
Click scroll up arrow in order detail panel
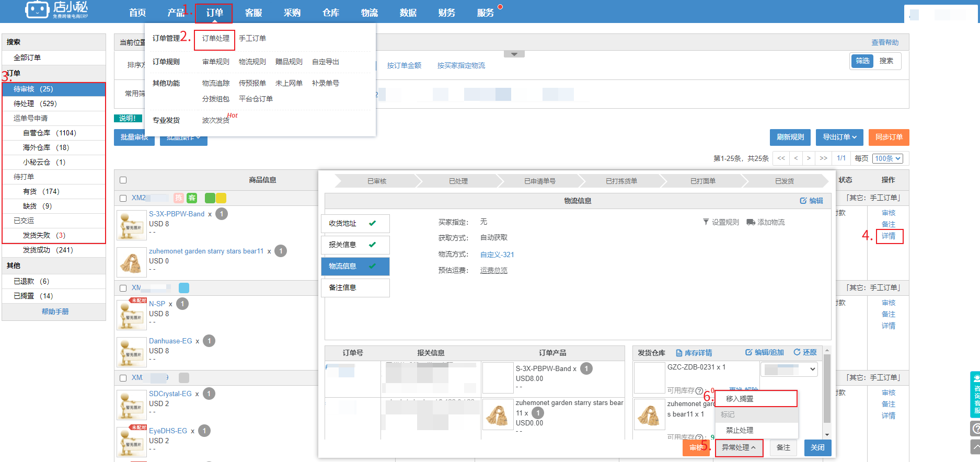coord(827,351)
